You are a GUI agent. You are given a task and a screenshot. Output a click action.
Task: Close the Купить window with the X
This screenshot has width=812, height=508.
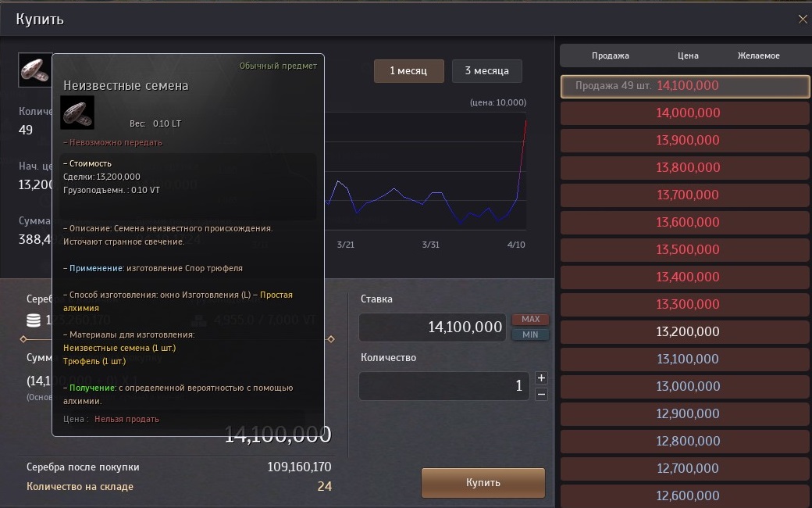(x=802, y=20)
